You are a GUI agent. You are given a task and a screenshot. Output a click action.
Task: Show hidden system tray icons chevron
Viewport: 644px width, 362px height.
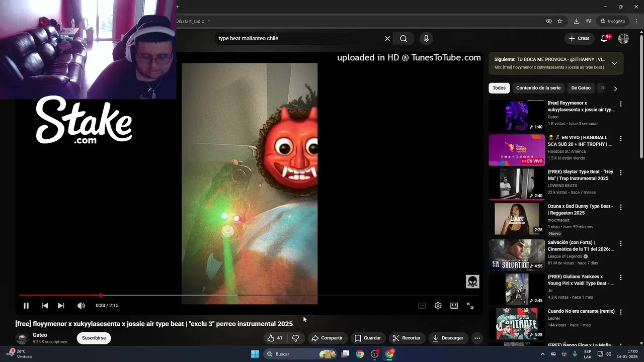(x=542, y=354)
